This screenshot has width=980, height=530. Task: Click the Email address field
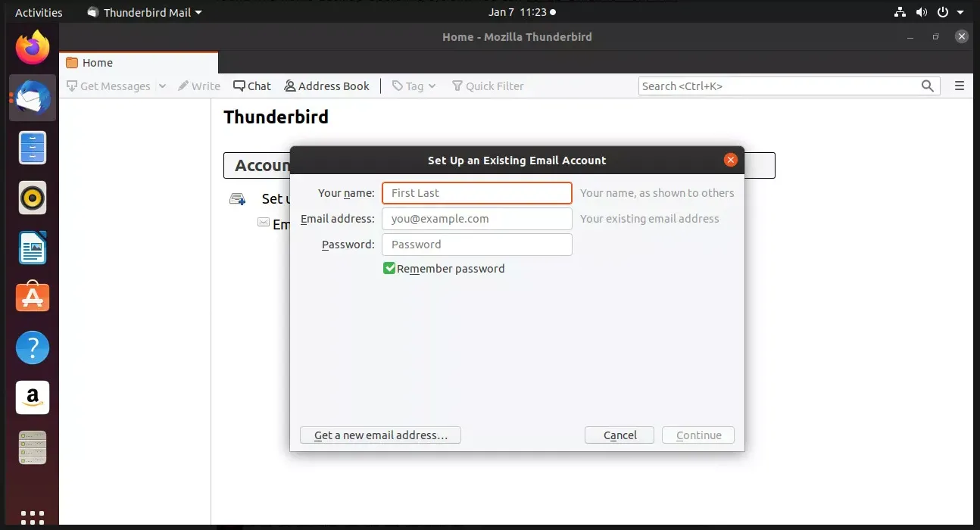[x=477, y=219]
